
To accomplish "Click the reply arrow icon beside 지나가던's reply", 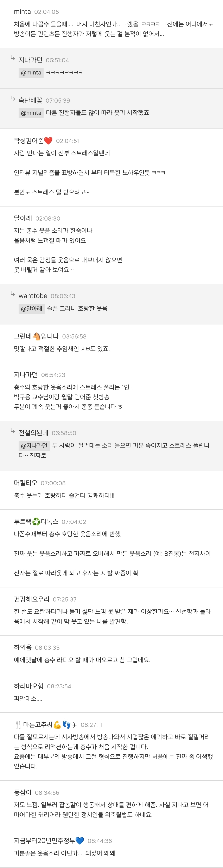I will (x=13, y=58).
